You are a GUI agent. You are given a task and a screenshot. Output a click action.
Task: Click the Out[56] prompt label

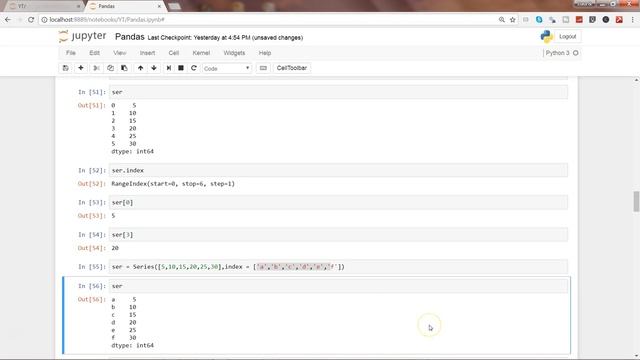tap(91, 300)
